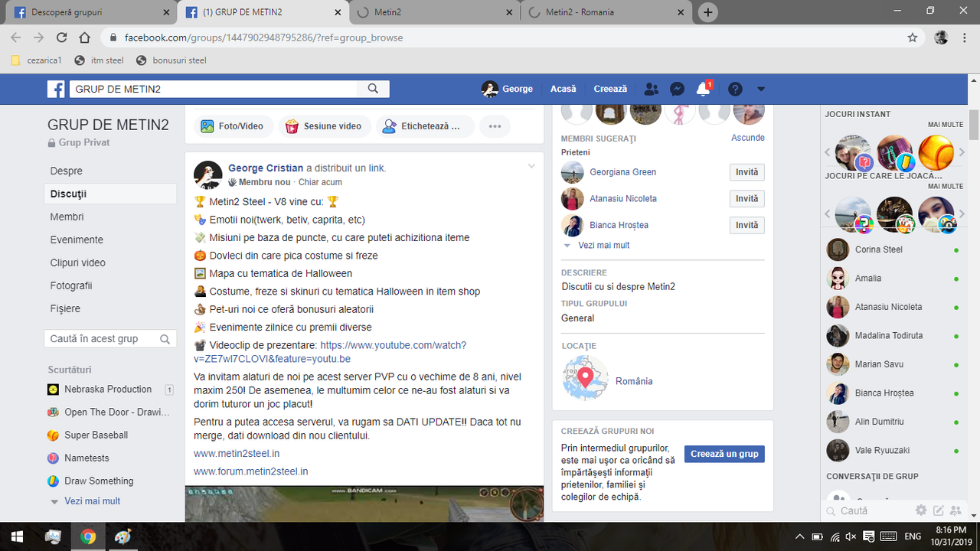Start new message from chat sidebar
This screenshot has height=551, width=980.
tap(938, 510)
